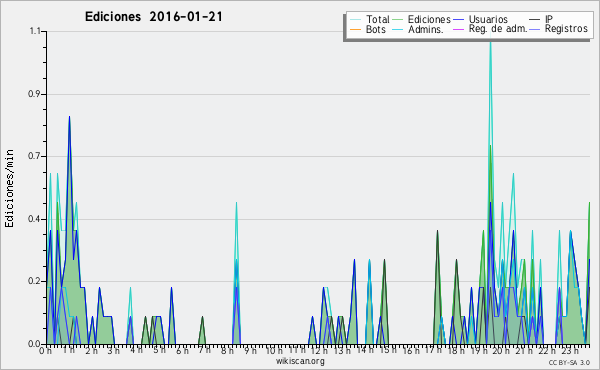This screenshot has width=600, height=370.
Task: Click the green Ediciones legend line swatch
Action: pos(398,19)
